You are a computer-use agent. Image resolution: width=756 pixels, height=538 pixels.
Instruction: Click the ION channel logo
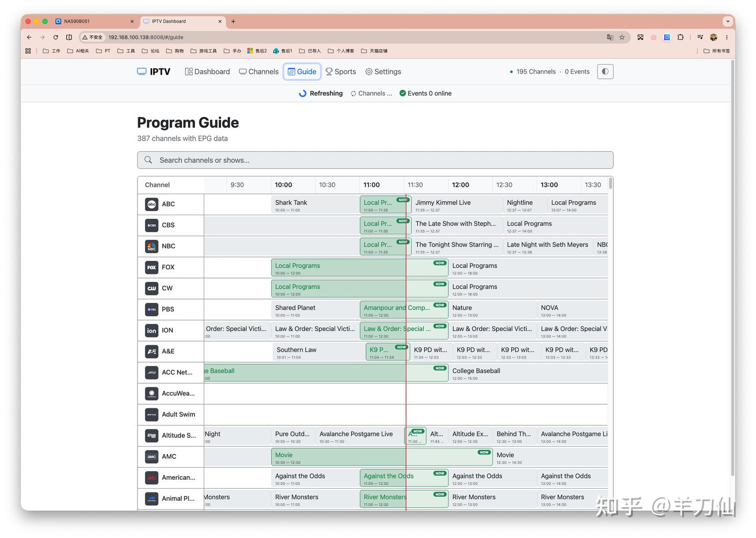(152, 330)
